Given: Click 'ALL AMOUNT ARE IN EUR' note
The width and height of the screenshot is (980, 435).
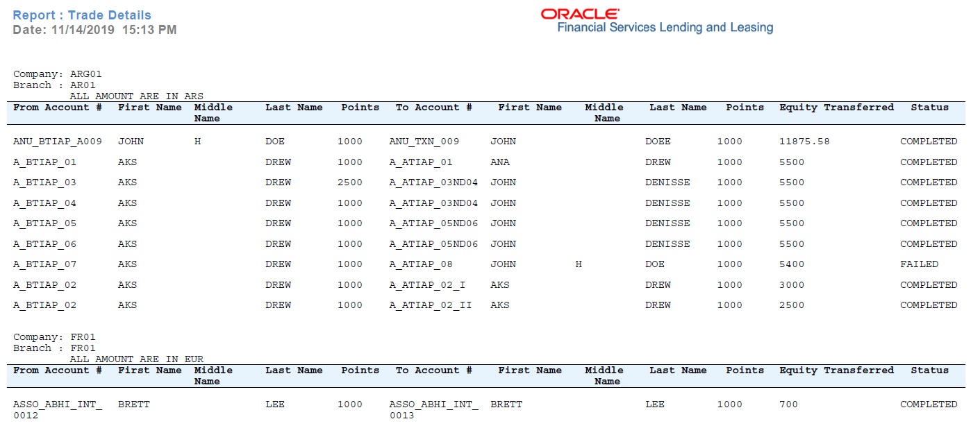Looking at the screenshot, I should (136, 359).
